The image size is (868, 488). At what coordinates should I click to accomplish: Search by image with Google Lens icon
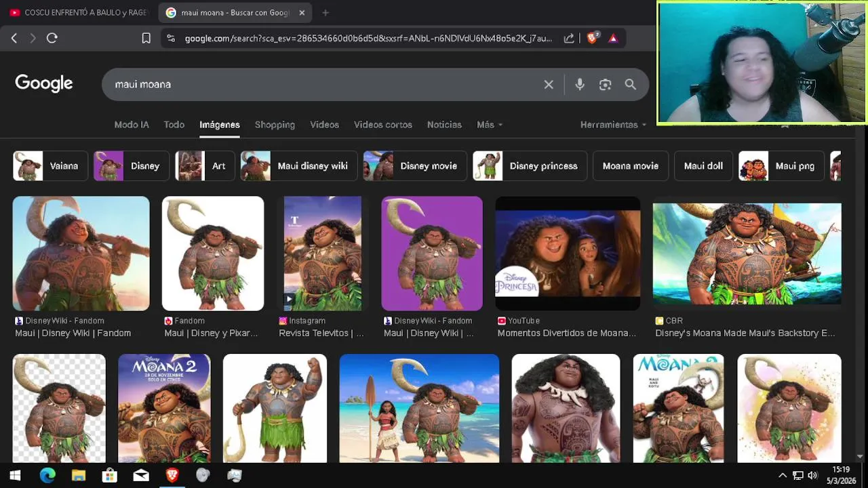pyautogui.click(x=605, y=85)
